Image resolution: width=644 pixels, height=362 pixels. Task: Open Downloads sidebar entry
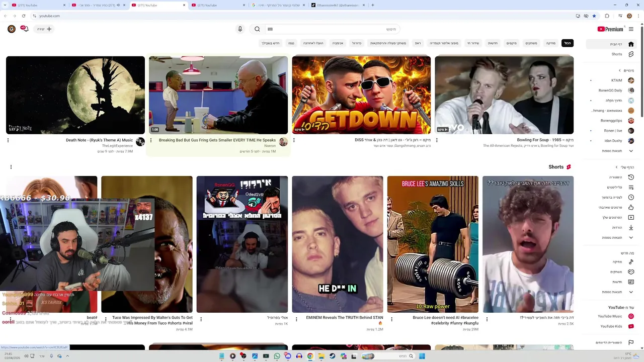pyautogui.click(x=611, y=227)
